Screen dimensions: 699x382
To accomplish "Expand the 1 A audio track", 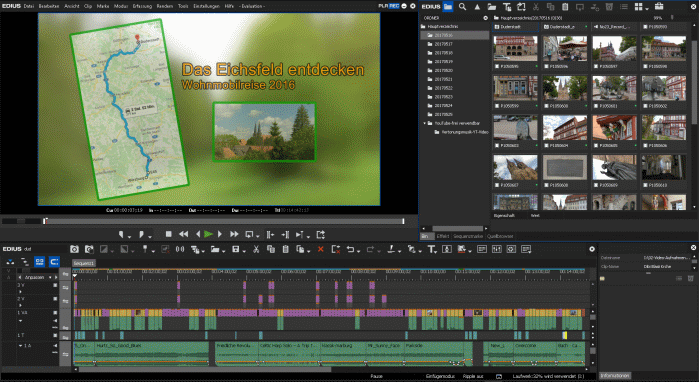I will (x=21, y=346).
